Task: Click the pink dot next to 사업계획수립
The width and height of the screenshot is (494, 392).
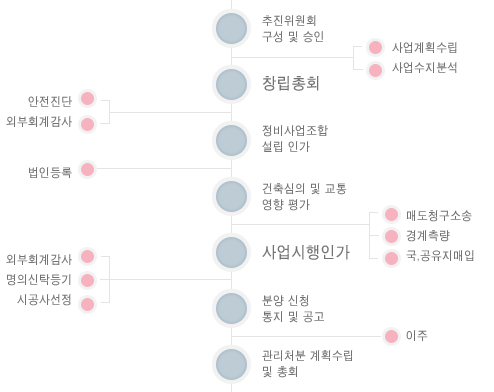Action: tap(375, 48)
